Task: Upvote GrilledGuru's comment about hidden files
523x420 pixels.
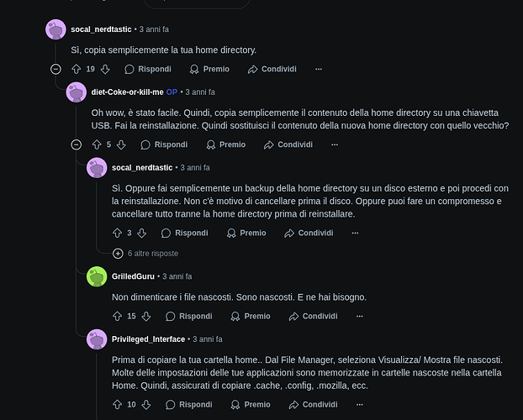Action: point(118,316)
